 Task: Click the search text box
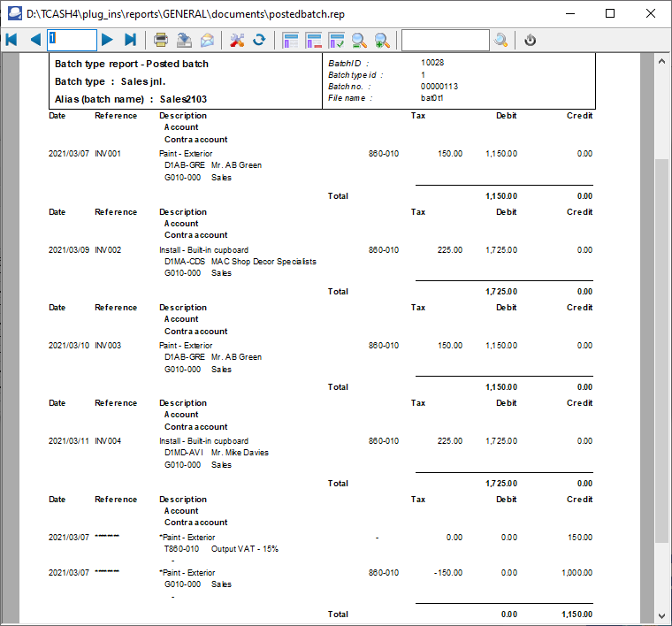(x=445, y=40)
